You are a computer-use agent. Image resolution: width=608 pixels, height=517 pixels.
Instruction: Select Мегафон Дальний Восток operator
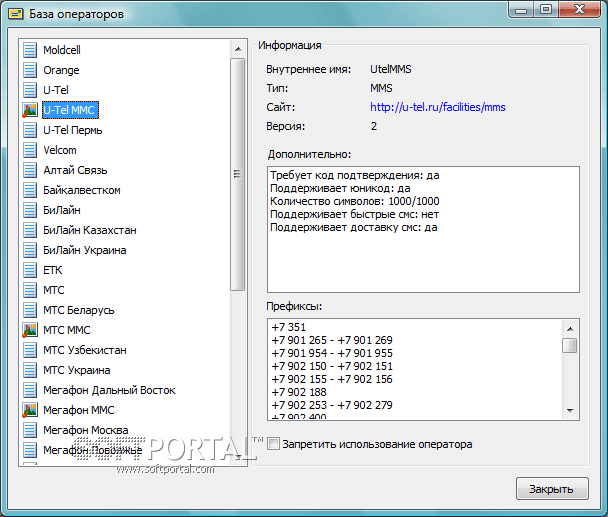109,390
